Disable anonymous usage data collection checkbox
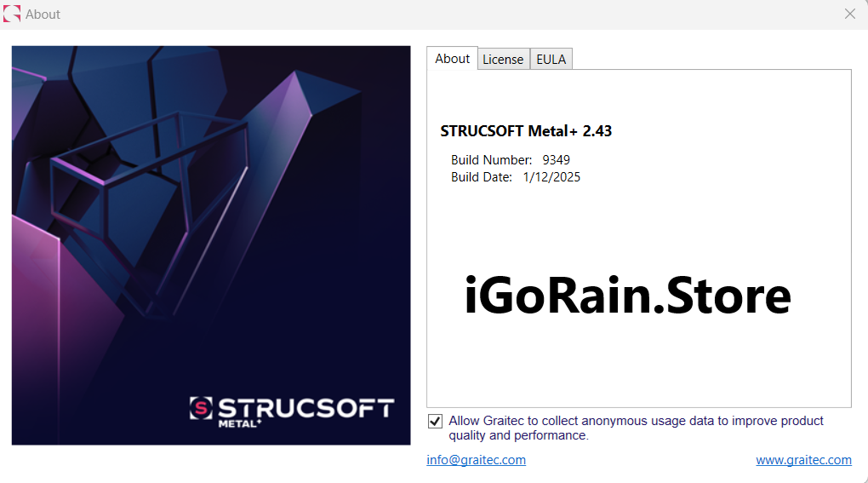The image size is (868, 483). pos(435,422)
